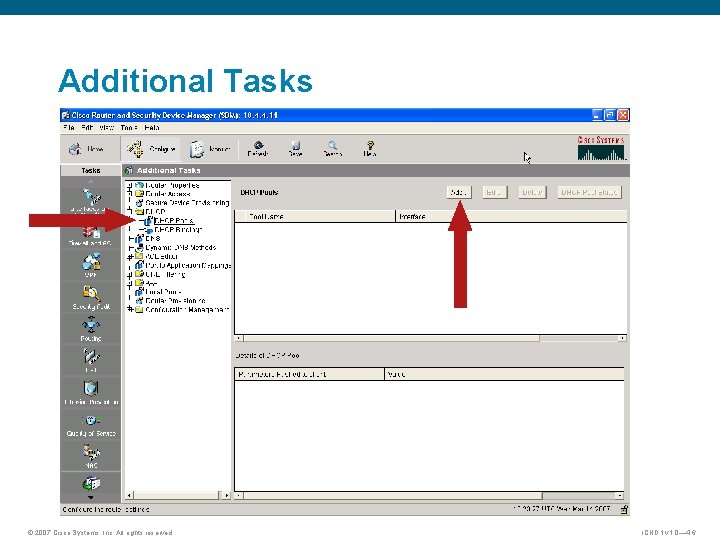Open the NAT task
Viewport: 720px width, 540px height.
point(91,361)
